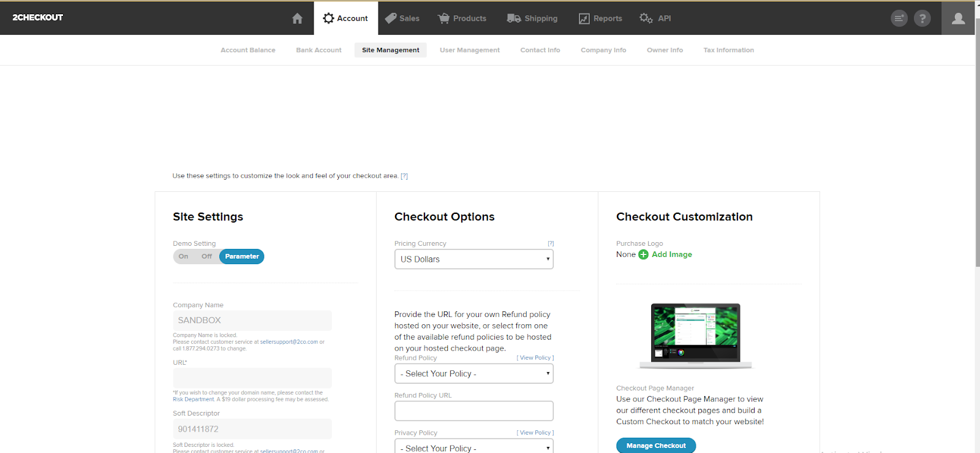Open the View Policy link beside Refund Policy
Viewport: 980px width, 453px height.
tap(535, 358)
